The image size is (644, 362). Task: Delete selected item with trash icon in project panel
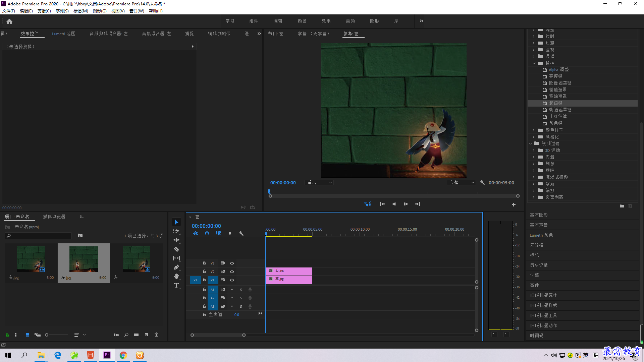[x=156, y=335]
